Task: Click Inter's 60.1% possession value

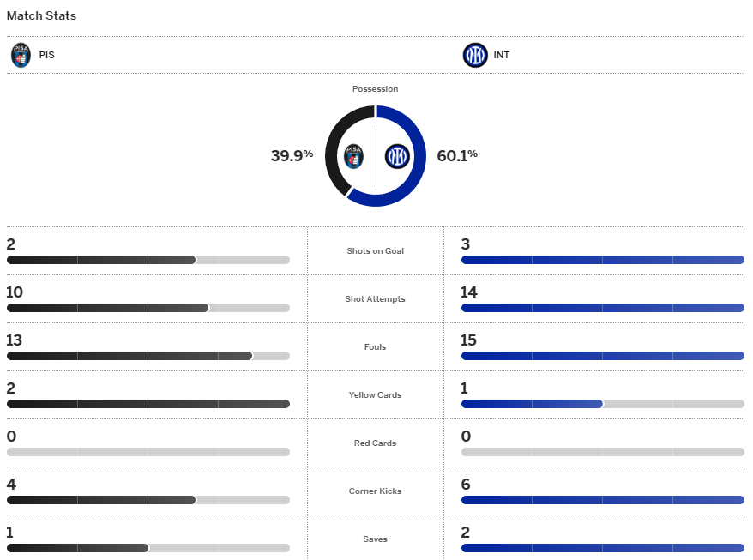Action: click(457, 155)
